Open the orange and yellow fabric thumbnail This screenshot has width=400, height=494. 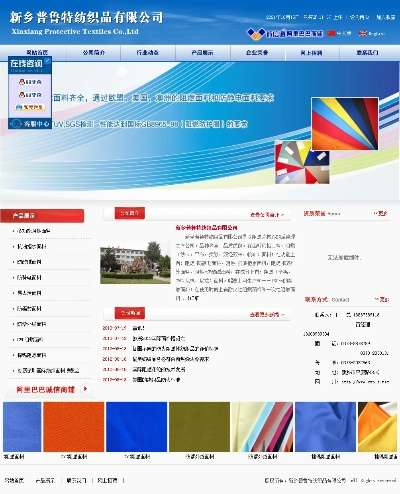click(x=377, y=427)
